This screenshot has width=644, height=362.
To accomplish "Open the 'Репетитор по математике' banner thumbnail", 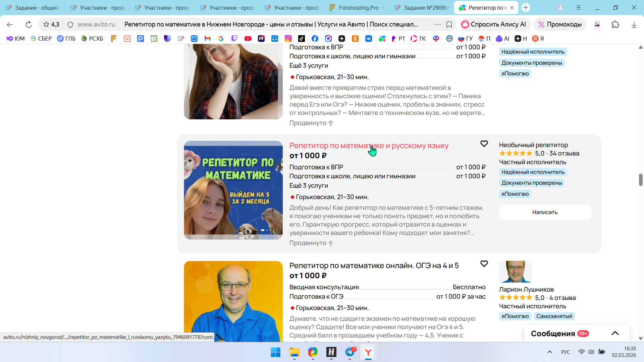I will tap(233, 190).
